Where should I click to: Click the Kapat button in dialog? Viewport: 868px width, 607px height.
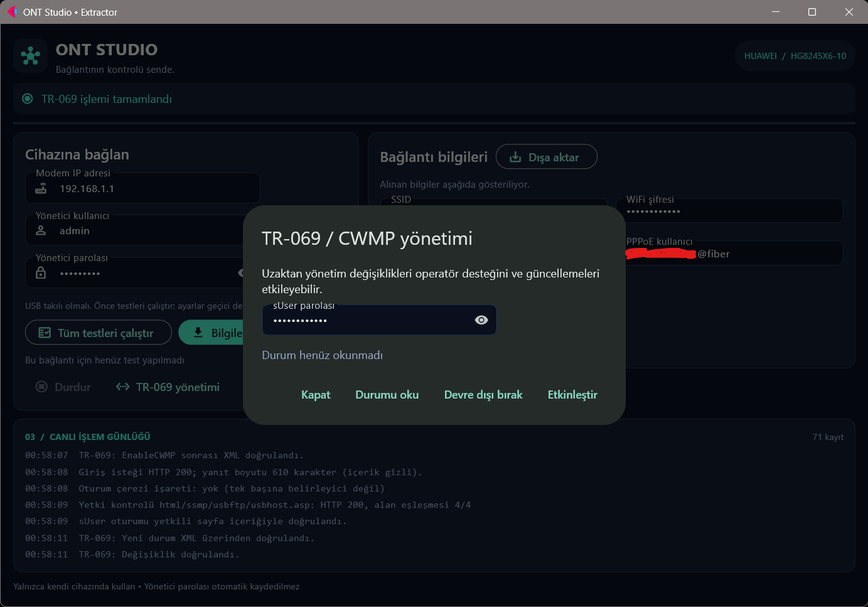(x=316, y=395)
